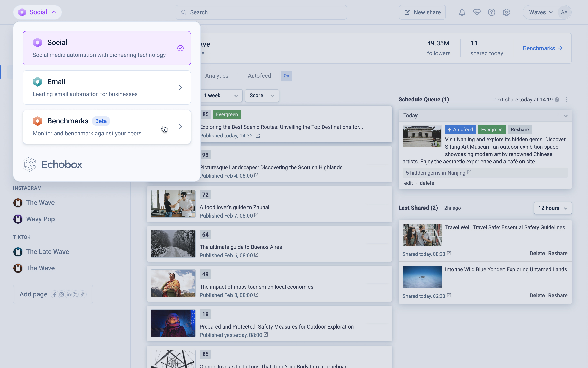
Task: Open external link next to 5 hidden gems
Action: click(x=469, y=172)
